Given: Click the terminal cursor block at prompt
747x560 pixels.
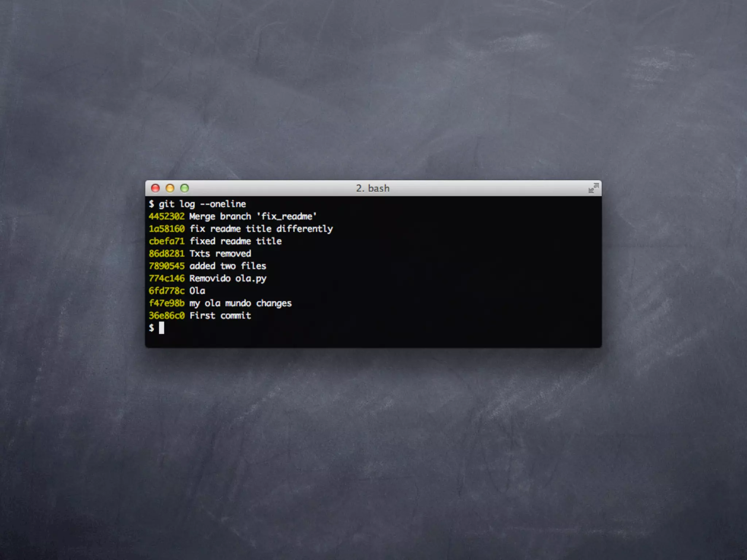Looking at the screenshot, I should click(x=162, y=328).
